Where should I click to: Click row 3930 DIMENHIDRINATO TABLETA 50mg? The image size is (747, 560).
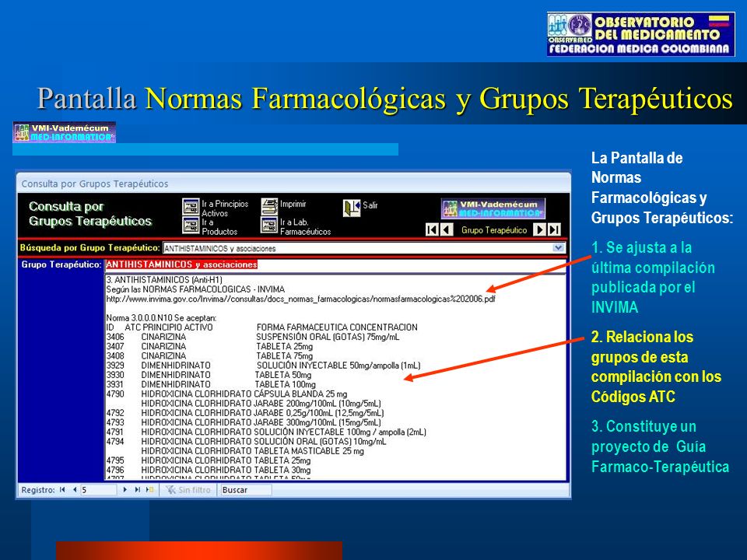[x=209, y=375]
